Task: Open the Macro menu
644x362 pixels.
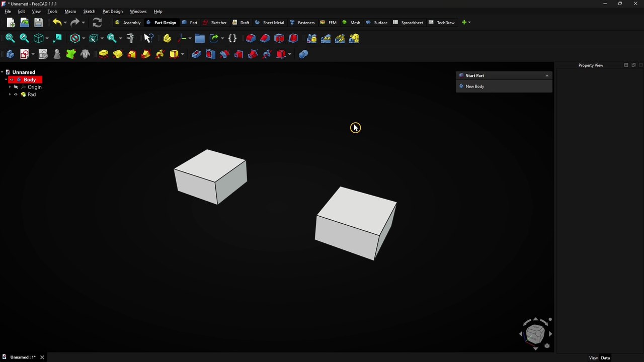Action: tap(70, 11)
